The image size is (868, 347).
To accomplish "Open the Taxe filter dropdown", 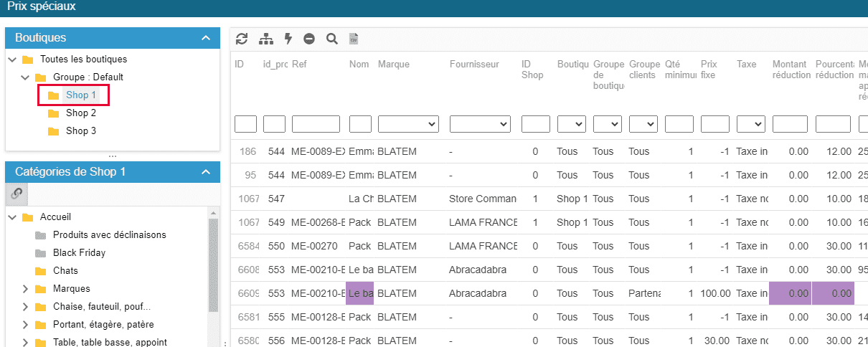I will coord(751,124).
